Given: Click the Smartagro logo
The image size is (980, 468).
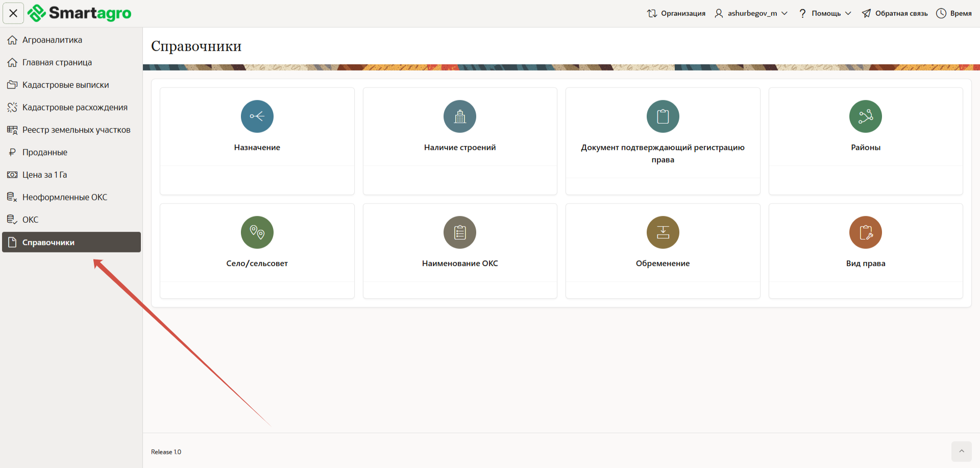Looking at the screenshot, I should pos(80,13).
